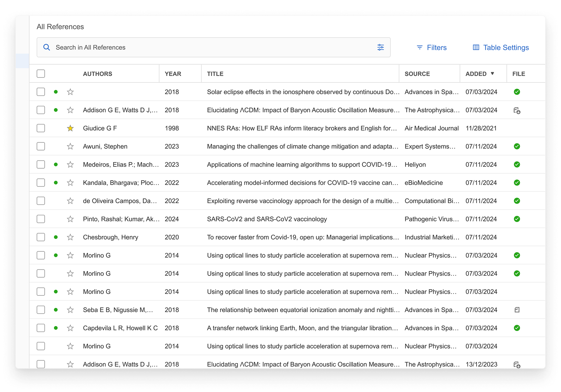Open "SARS-CoV2 and SARS-CoV2 vaccinology" title
The width and height of the screenshot is (561, 392).
(x=267, y=219)
